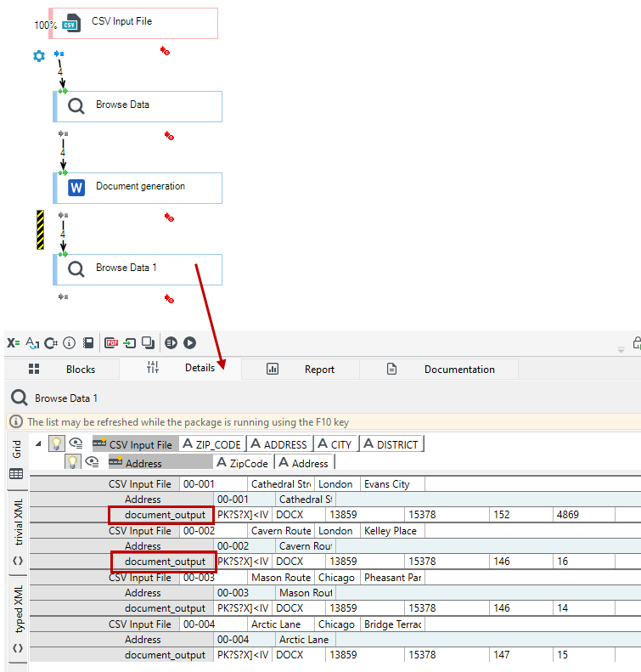Click the '4869' value cell
The width and height of the screenshot is (641, 672).
(583, 515)
